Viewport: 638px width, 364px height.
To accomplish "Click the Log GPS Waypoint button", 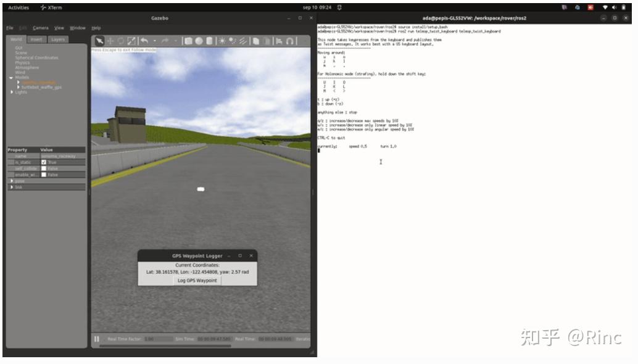I will (197, 281).
